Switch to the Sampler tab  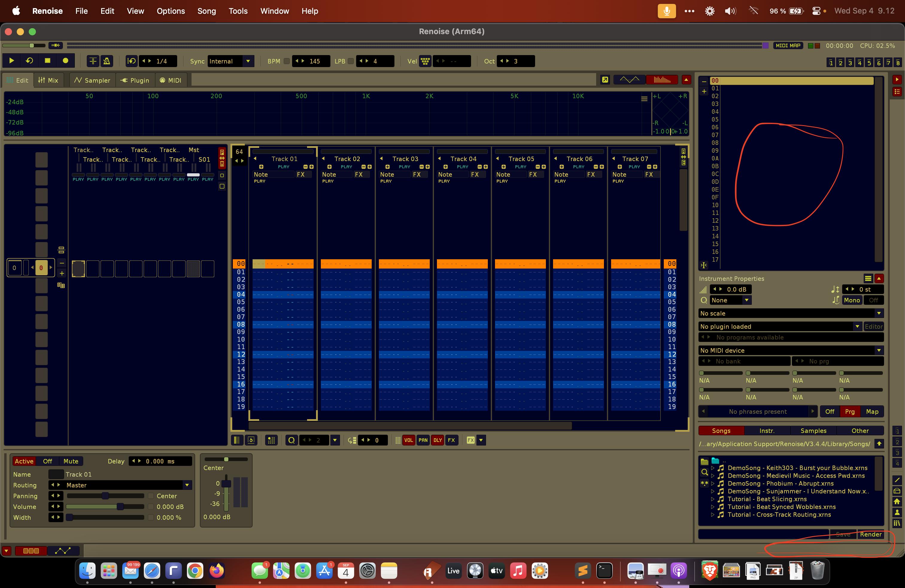pyautogui.click(x=92, y=80)
